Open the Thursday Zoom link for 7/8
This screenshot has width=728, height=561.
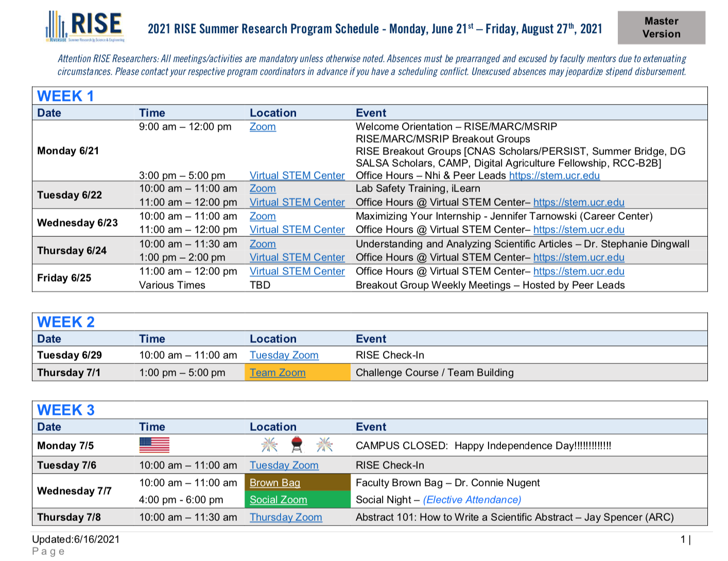286,517
